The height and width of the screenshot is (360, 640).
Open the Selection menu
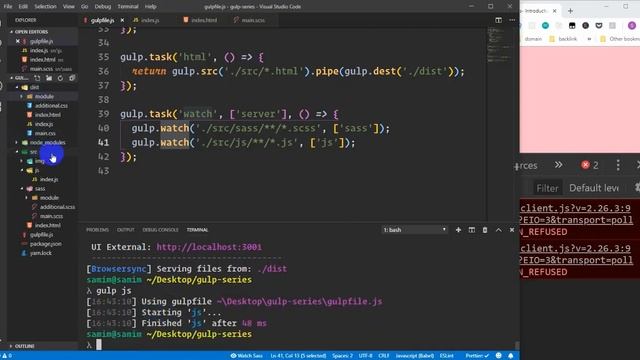pyautogui.click(x=45, y=7)
